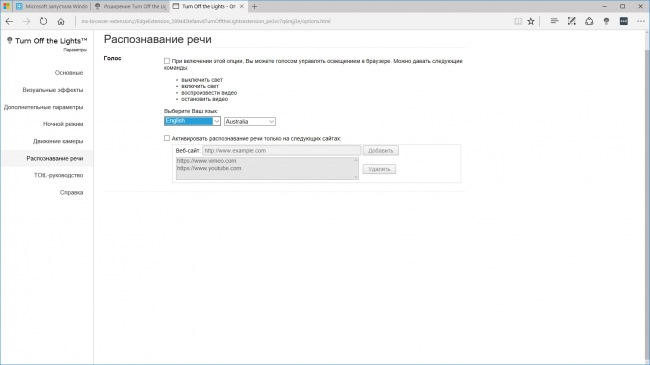Screen dimensions: 650x365
Task: Click Turn Off the Lights lamp icon
Action: [x=606, y=21]
